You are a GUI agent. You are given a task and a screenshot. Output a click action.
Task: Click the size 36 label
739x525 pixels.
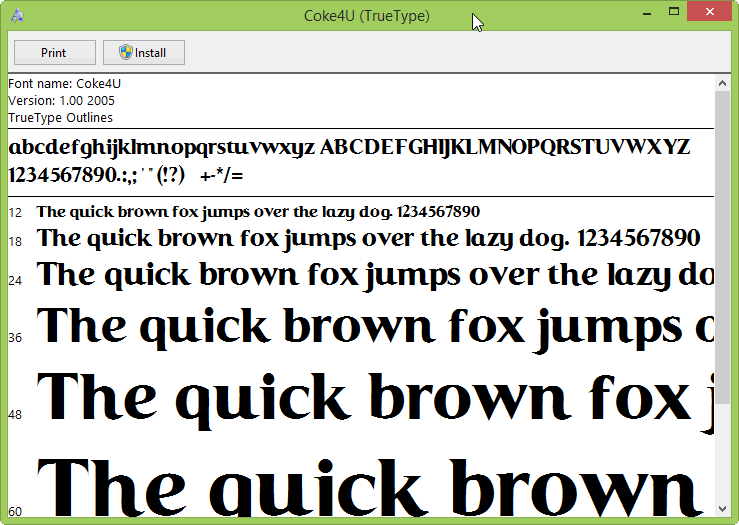(x=15, y=337)
